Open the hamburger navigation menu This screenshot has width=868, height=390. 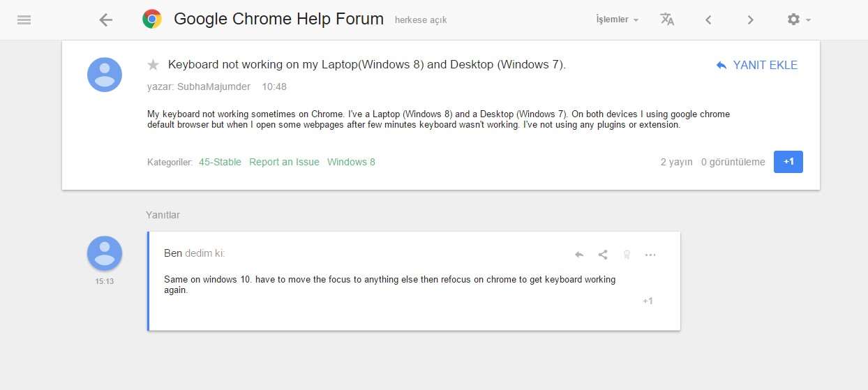pos(24,20)
